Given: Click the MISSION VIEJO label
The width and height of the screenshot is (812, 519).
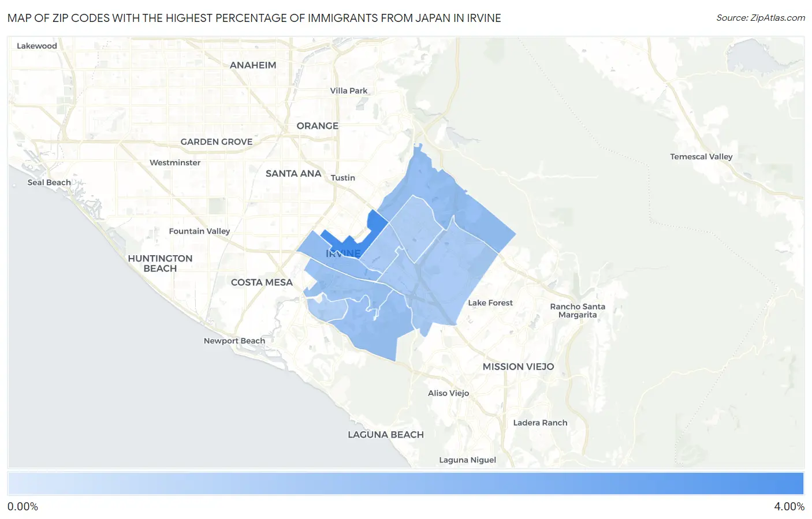Looking at the screenshot, I should coord(519,367).
